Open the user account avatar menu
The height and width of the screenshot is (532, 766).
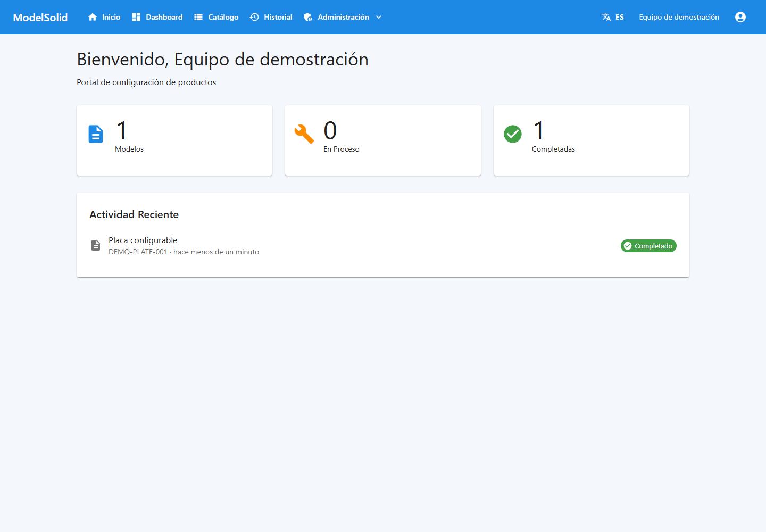740,17
